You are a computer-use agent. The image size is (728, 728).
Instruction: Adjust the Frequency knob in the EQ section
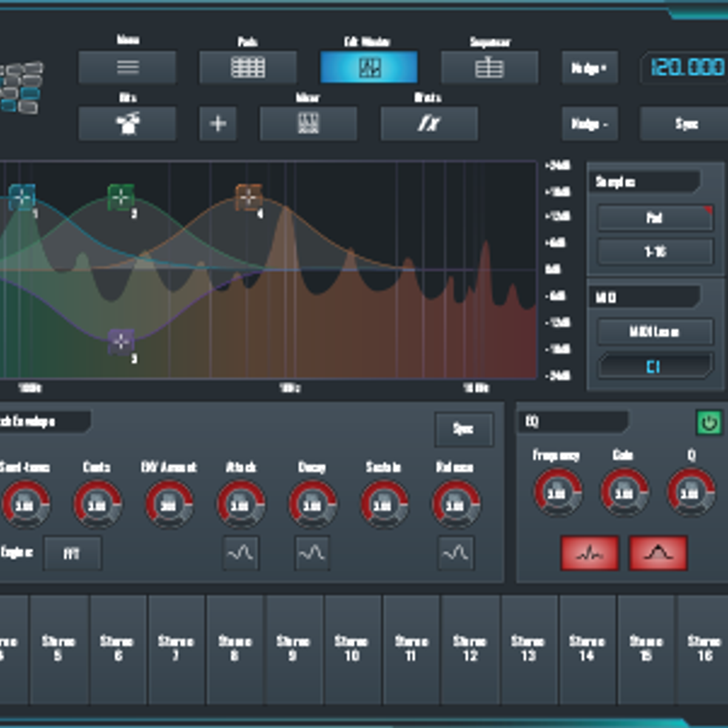[x=556, y=493]
